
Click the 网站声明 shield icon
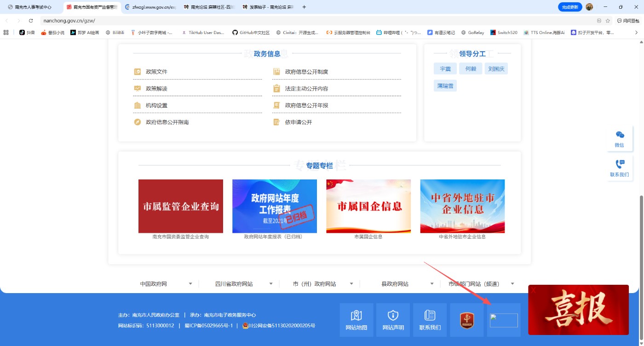[x=393, y=320]
